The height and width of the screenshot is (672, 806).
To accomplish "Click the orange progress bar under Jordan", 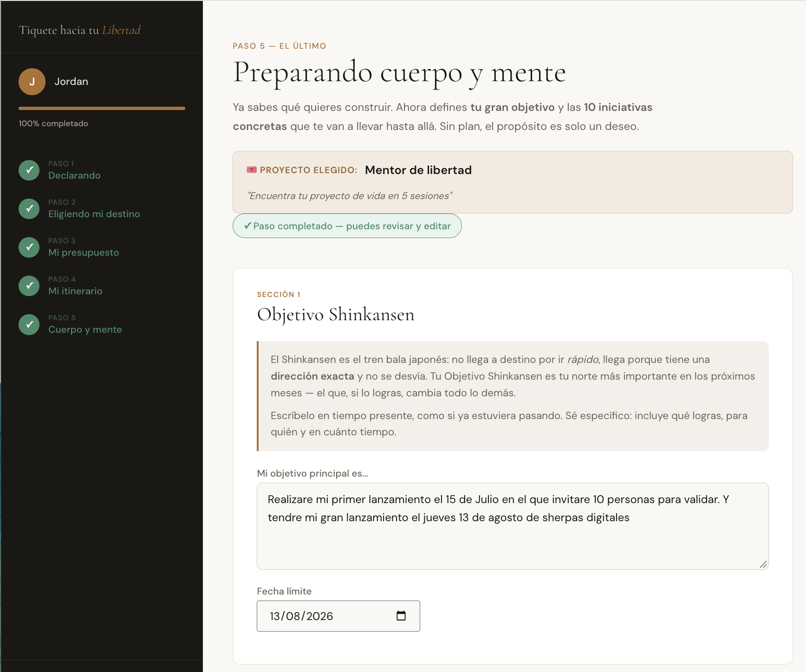I will [102, 109].
